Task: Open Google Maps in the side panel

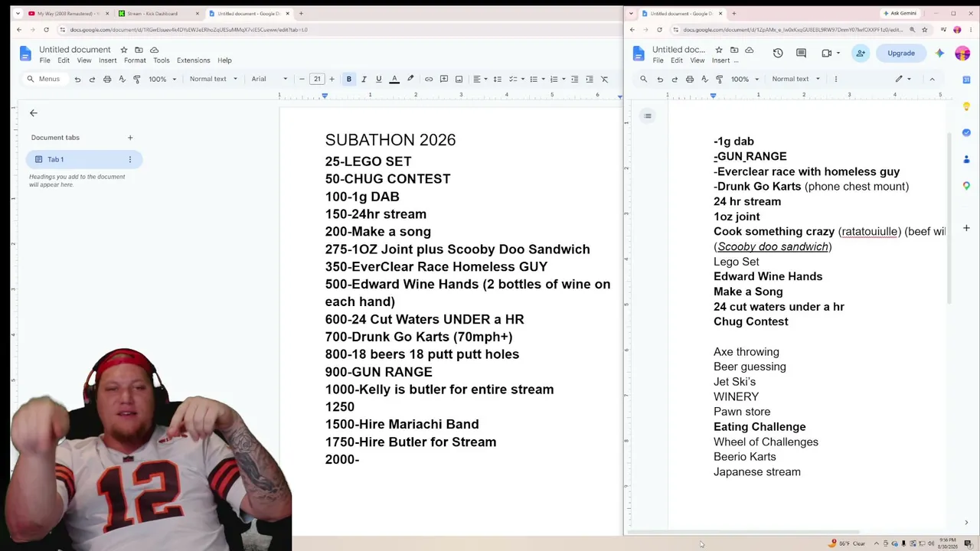Action: click(x=966, y=186)
